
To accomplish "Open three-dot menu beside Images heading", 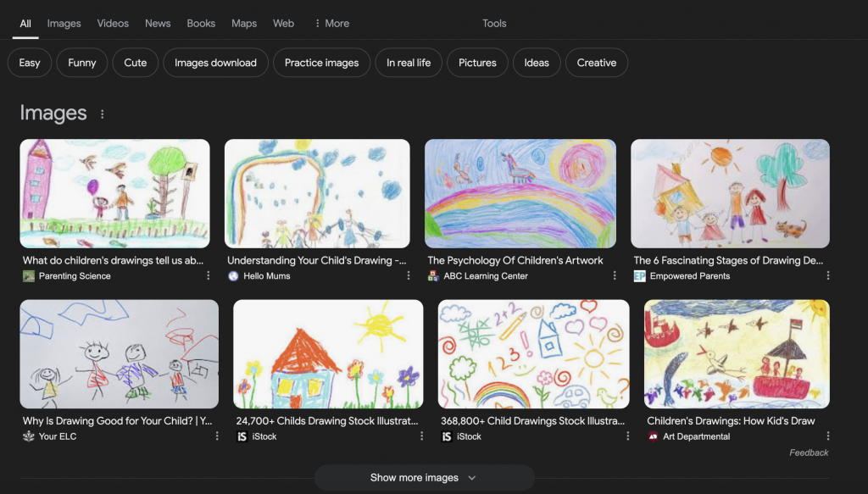I will point(103,114).
